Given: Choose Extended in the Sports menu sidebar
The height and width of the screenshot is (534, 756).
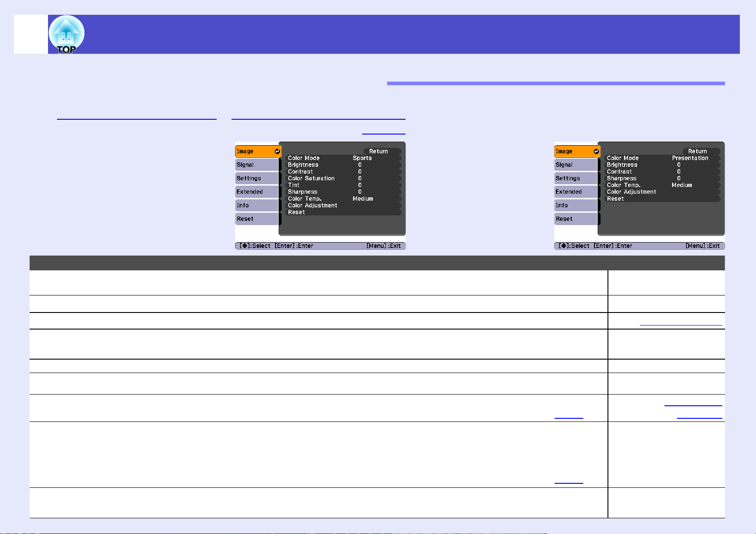Looking at the screenshot, I should [258, 192].
